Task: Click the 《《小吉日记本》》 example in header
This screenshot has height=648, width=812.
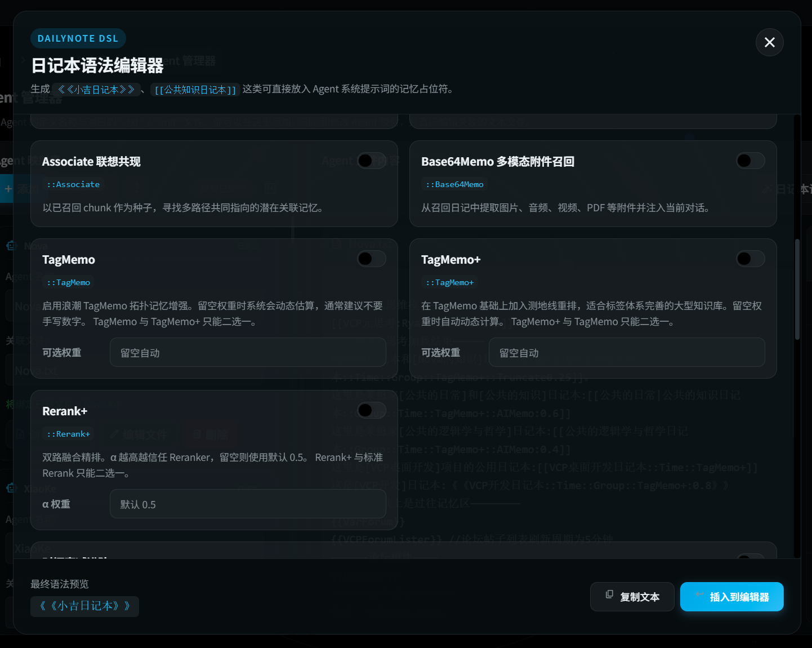Action: pyautogui.click(x=96, y=90)
